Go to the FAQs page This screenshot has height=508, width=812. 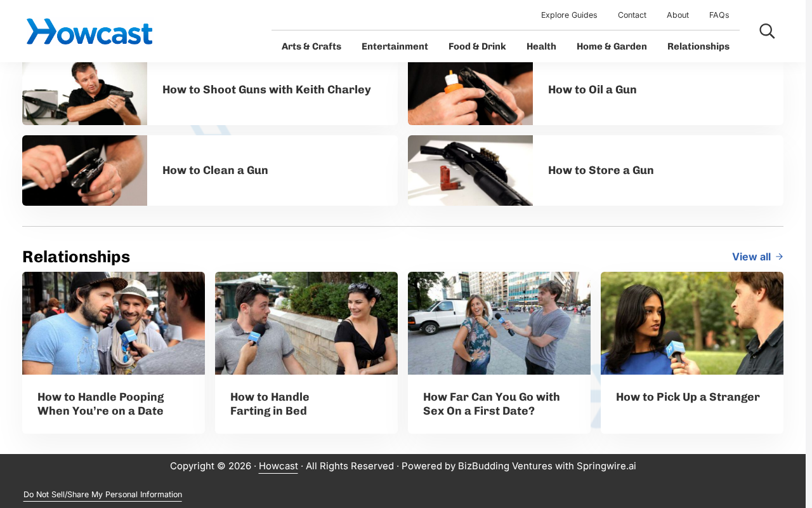719,15
